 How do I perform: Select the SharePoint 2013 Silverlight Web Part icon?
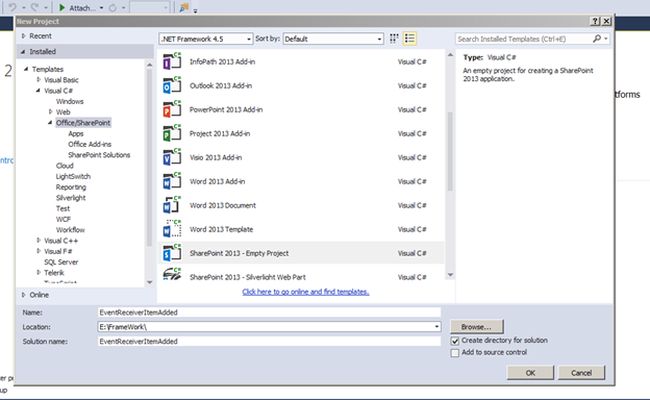tap(172, 275)
